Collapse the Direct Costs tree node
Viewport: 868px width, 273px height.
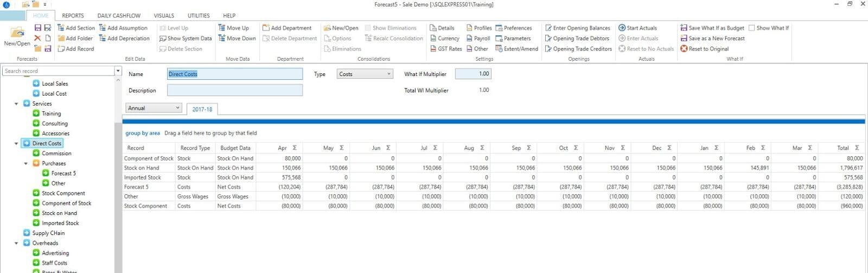(16, 144)
